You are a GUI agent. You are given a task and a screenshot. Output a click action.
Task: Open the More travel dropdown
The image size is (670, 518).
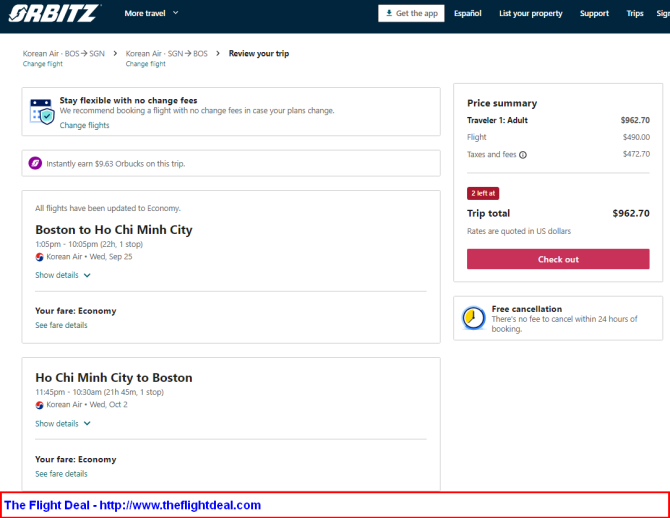coord(151,13)
